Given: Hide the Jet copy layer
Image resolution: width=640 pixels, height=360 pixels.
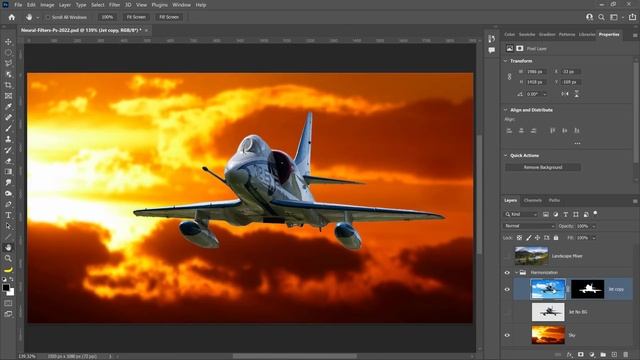Looking at the screenshot, I should click(x=507, y=289).
